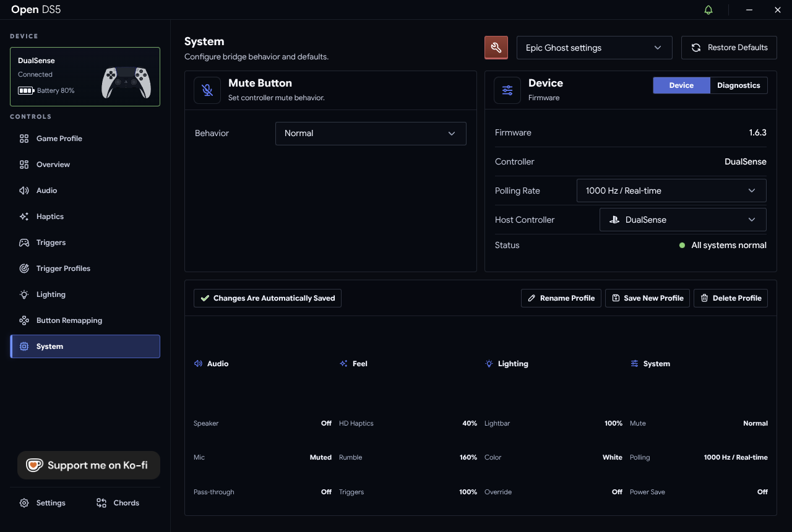Click the red wrench icon button
The height and width of the screenshot is (532, 792).
pyautogui.click(x=496, y=48)
